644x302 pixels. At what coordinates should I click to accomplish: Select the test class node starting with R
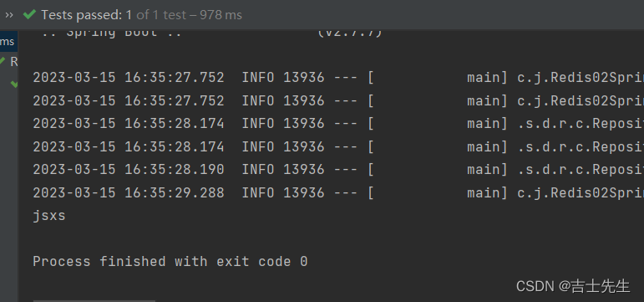coord(13,62)
